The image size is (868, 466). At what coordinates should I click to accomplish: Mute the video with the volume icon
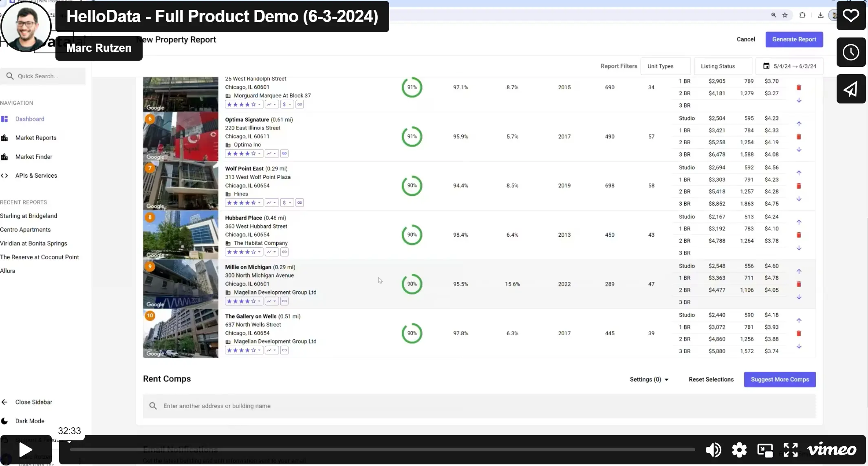tap(713, 450)
